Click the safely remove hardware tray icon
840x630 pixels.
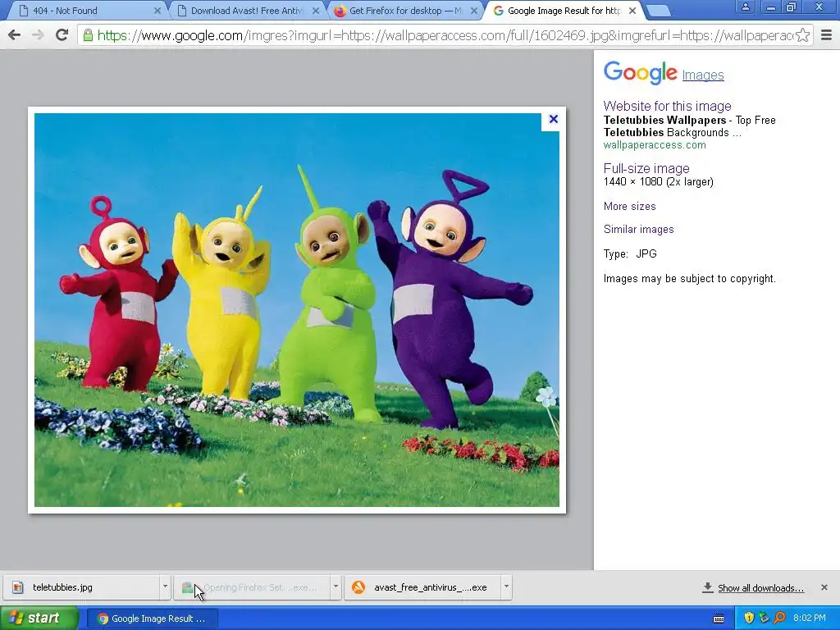click(764, 619)
